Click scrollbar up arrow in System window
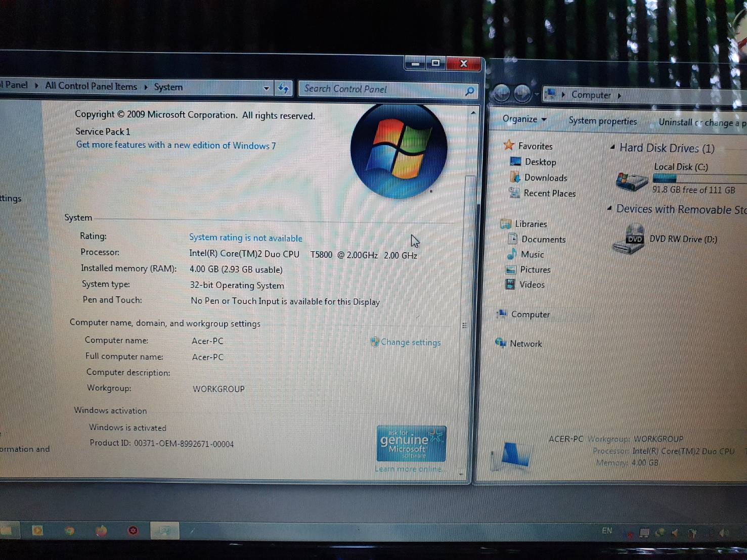The image size is (747, 560). point(473,113)
